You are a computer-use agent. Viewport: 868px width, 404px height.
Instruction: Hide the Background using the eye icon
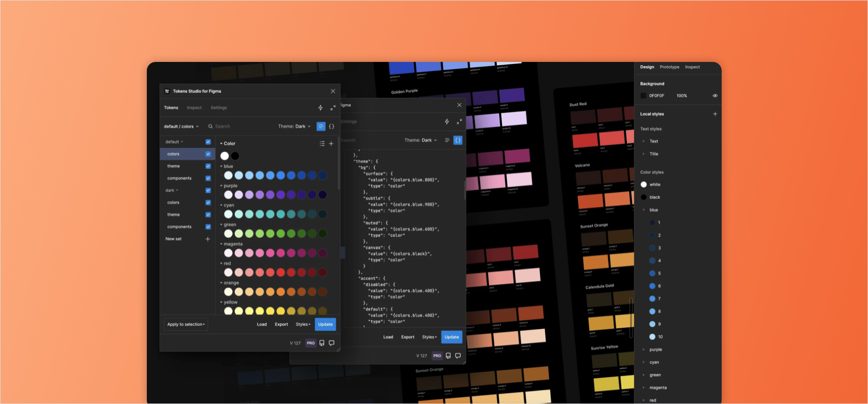(715, 96)
